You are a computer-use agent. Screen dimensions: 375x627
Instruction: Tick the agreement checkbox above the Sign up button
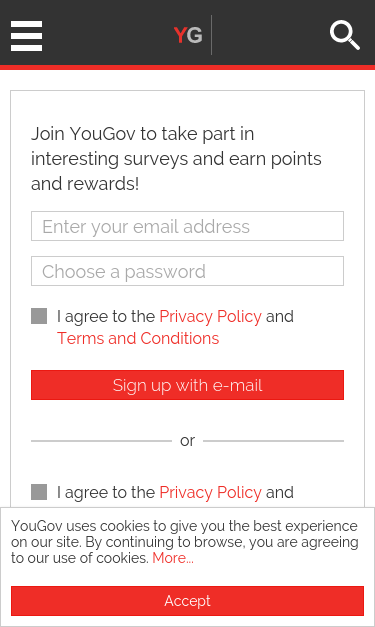(x=39, y=316)
